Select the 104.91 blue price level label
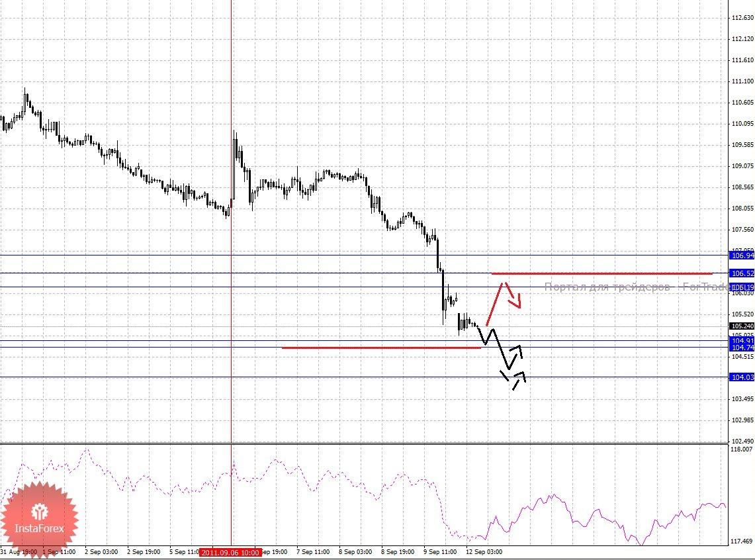The image size is (755, 560). [x=742, y=340]
